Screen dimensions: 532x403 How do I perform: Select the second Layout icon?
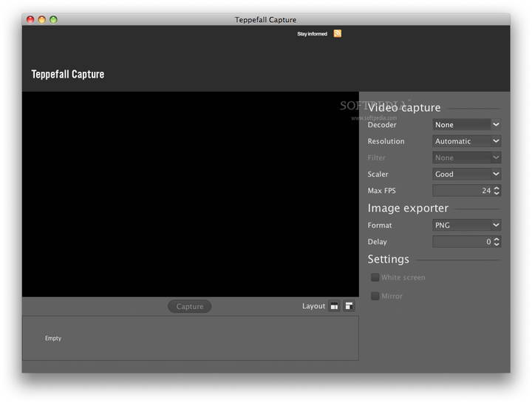click(349, 306)
